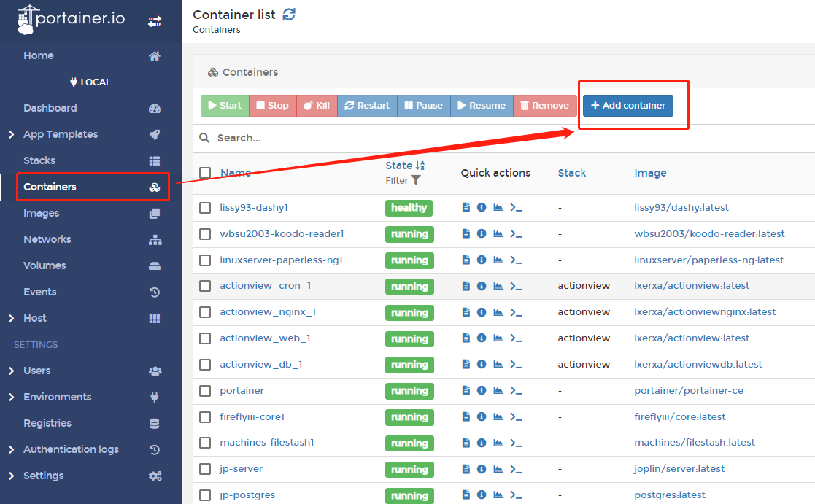Select all containers with header checkbox
Image resolution: width=815 pixels, height=504 pixels.
click(205, 173)
